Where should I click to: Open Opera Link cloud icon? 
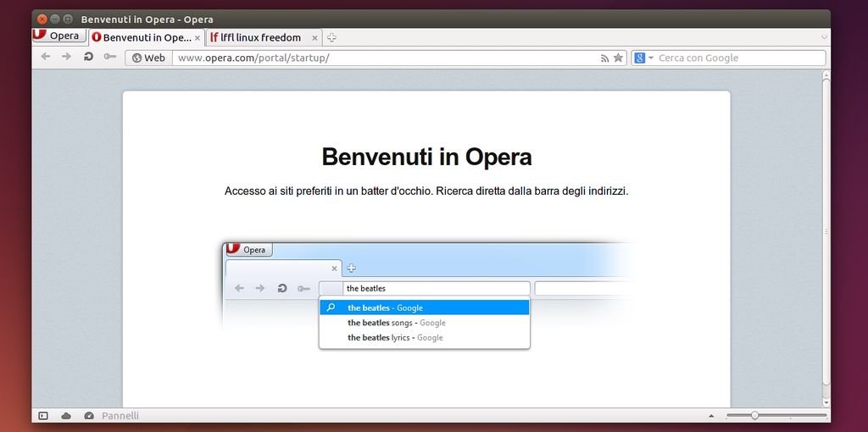pos(66,416)
